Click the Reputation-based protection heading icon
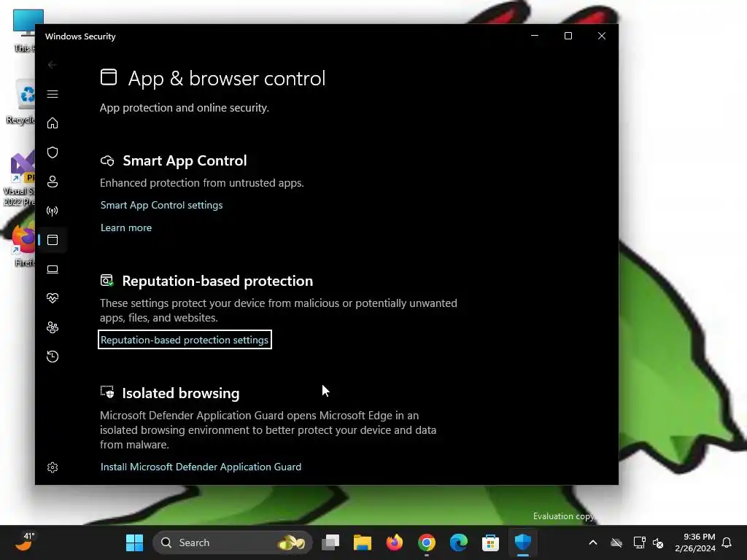 [107, 281]
